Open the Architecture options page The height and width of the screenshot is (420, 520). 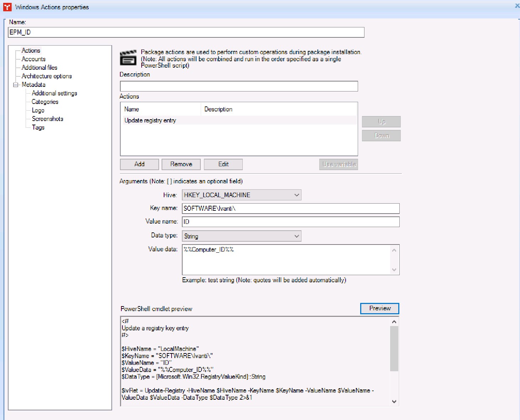pos(47,76)
